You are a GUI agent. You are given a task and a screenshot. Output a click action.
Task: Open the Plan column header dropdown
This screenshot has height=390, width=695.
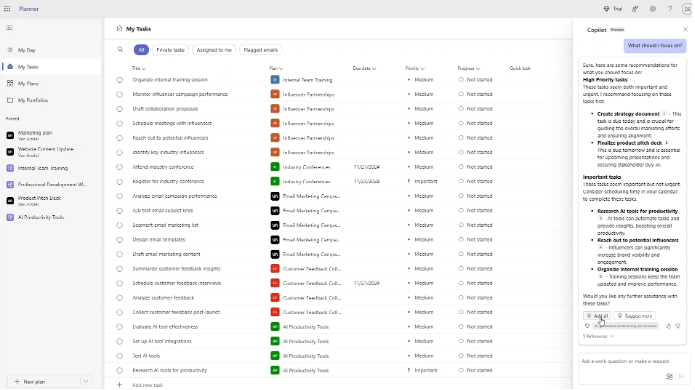[276, 68]
